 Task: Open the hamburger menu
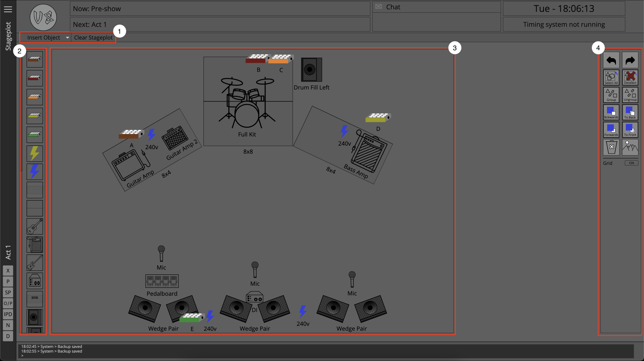(8, 9)
